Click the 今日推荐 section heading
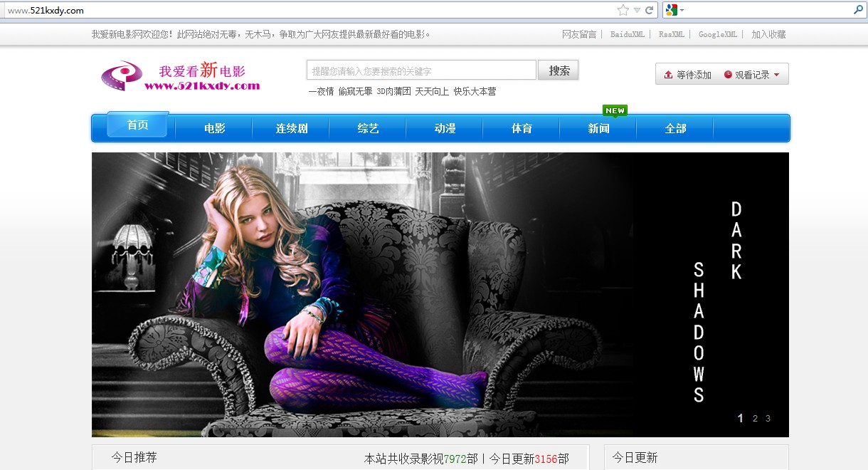The height and width of the screenshot is (470, 868). coord(134,458)
